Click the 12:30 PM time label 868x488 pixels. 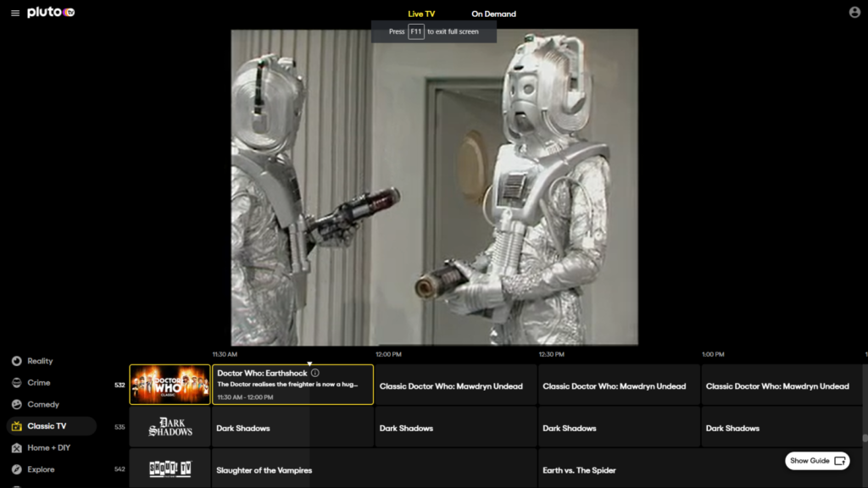tap(551, 355)
